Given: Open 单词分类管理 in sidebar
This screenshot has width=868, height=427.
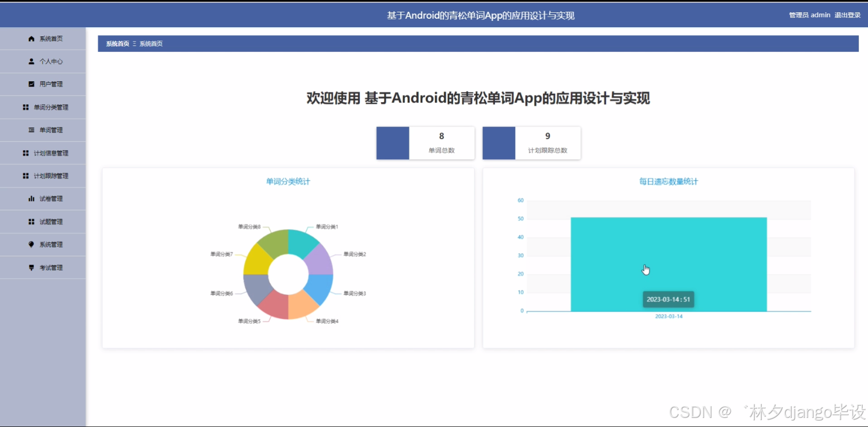Looking at the screenshot, I should [x=43, y=107].
